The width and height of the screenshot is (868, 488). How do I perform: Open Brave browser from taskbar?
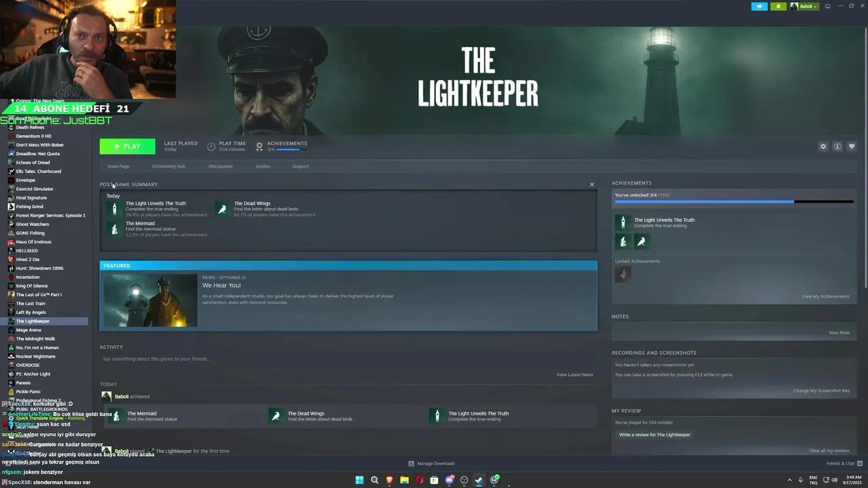pyautogui.click(x=389, y=480)
